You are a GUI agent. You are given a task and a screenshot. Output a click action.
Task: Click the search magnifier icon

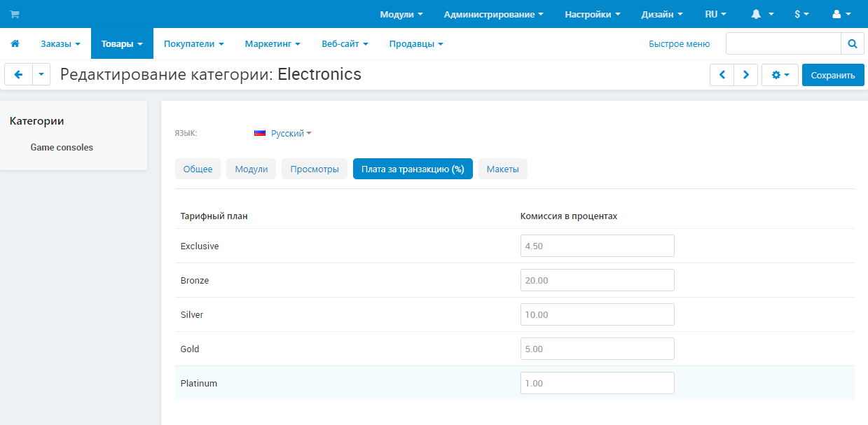pyautogui.click(x=852, y=43)
